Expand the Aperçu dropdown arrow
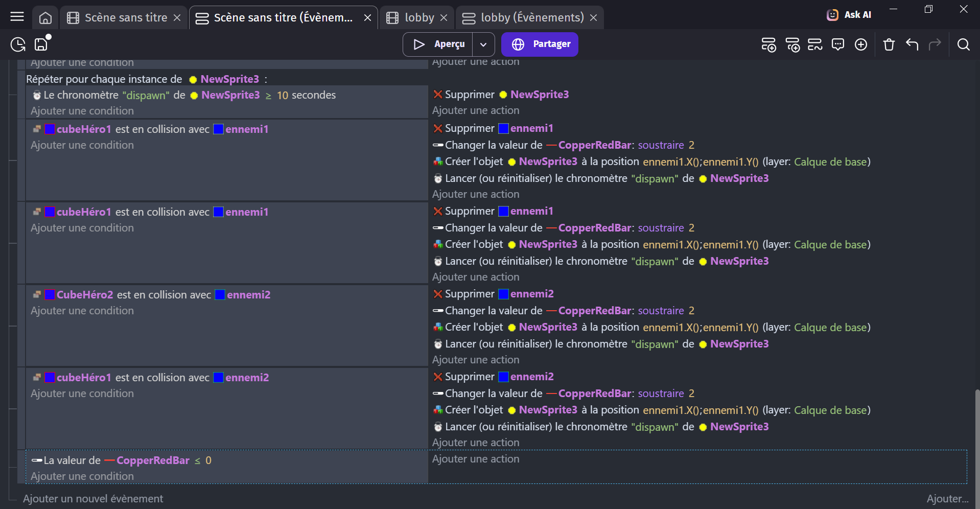The image size is (980, 509). [483, 44]
